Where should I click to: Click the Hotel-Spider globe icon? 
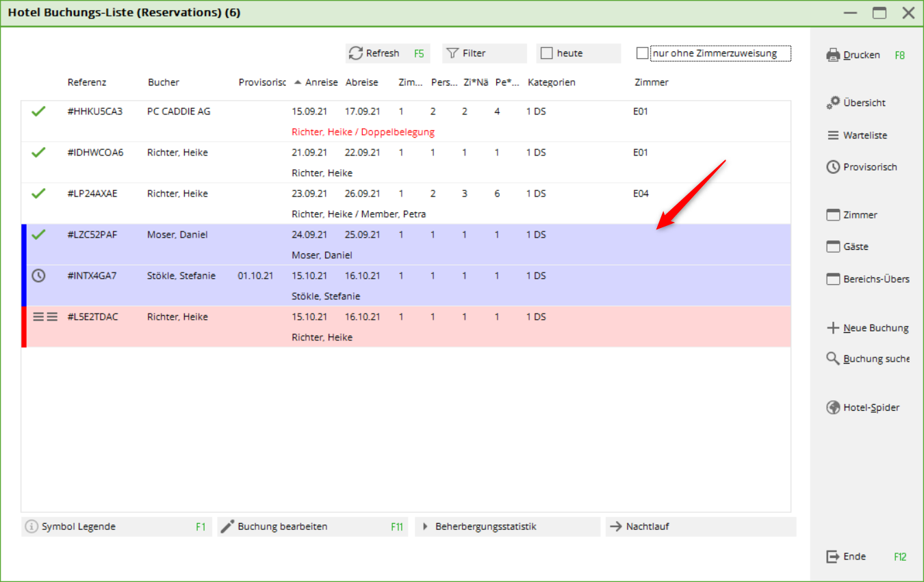point(833,407)
